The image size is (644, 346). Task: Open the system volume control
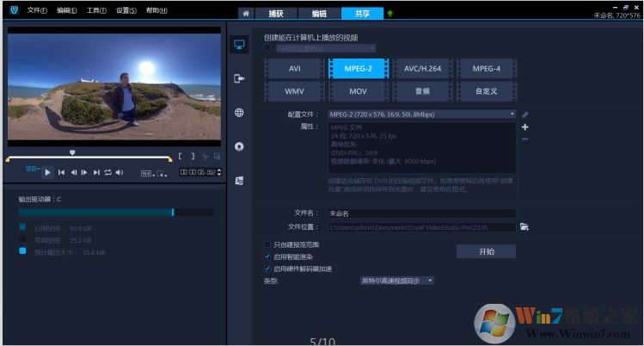click(x=120, y=173)
